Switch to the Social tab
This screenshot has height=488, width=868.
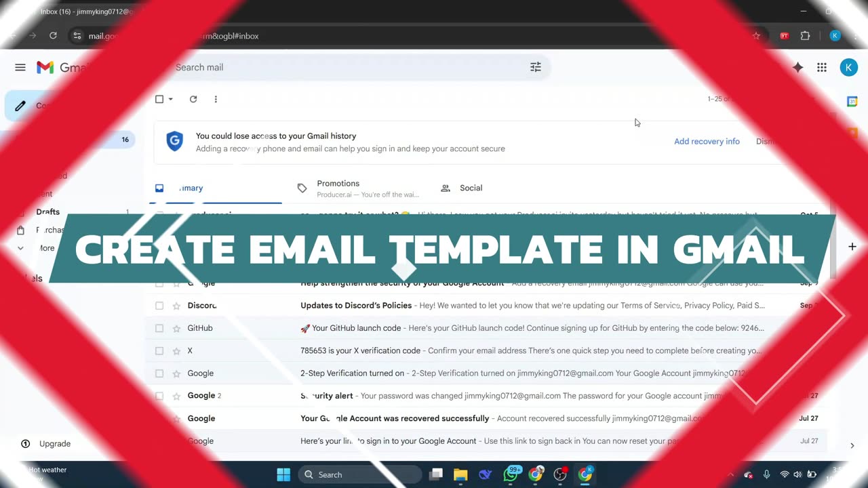click(462, 188)
